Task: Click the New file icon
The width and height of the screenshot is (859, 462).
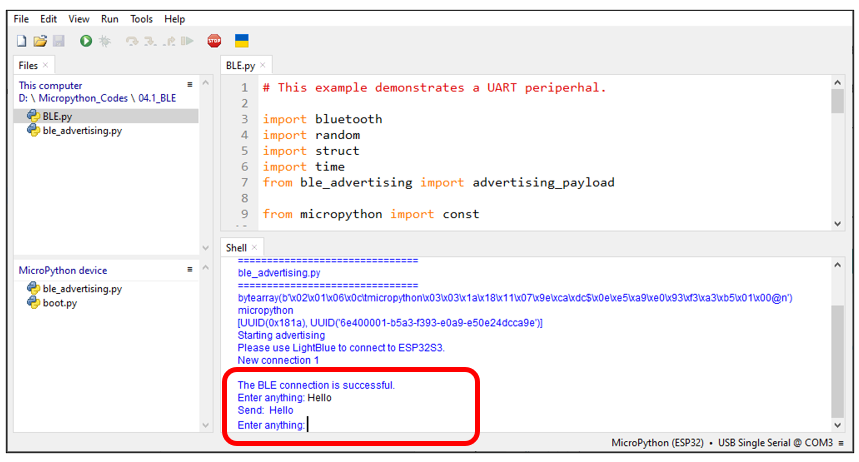Action: pos(21,41)
